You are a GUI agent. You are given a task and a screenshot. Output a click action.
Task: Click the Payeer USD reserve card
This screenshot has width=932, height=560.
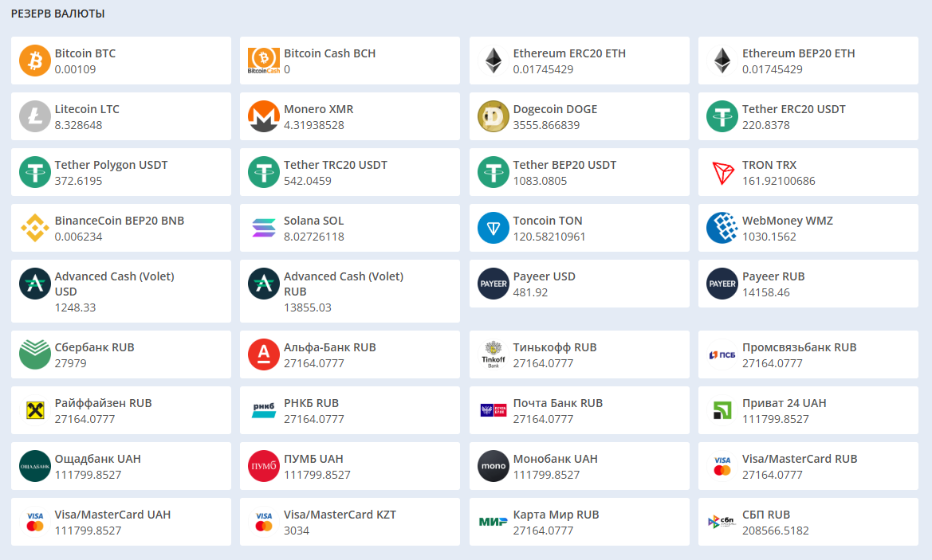(x=579, y=284)
